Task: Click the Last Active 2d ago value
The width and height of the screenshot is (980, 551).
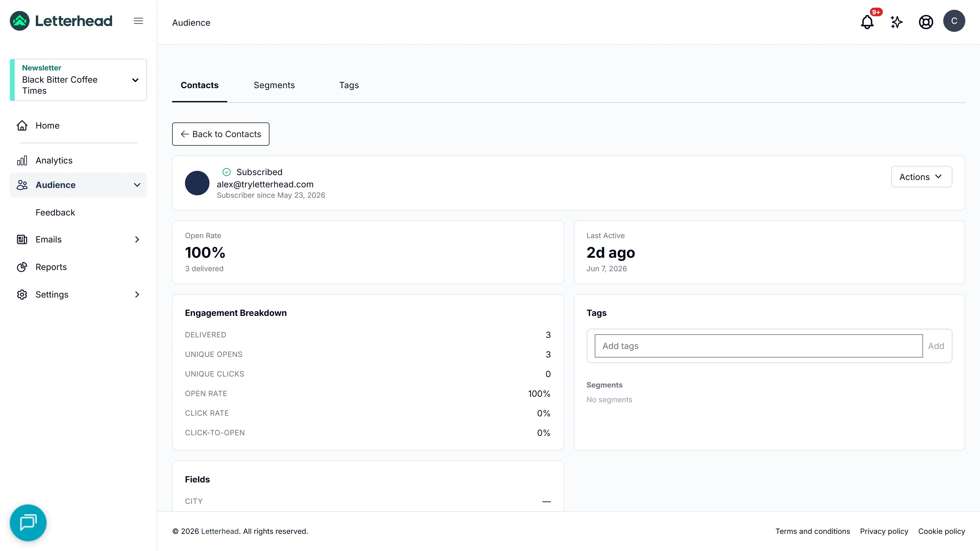Action: click(x=611, y=253)
